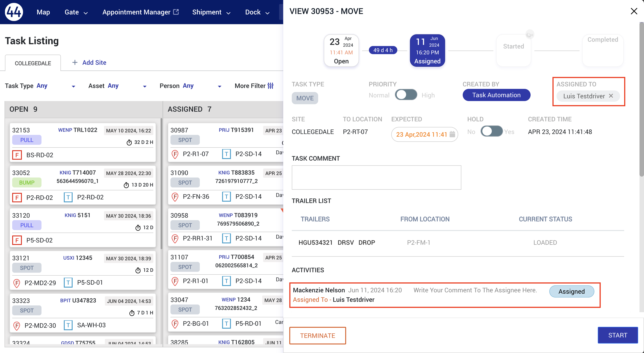
Task: Click pin marker icon beside P2-MD2-29
Action: tap(16, 283)
